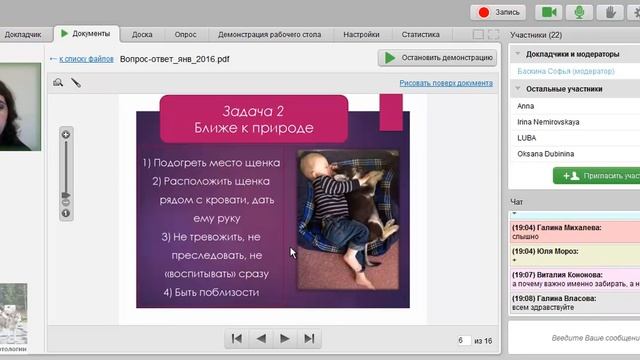This screenshot has height=360, width=640.
Task: Click the zoom out minus icon
Action: coord(66,202)
